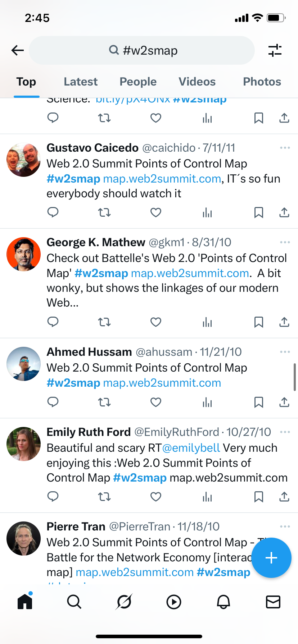View analytics on Ahmed Hussam's tweet
This screenshot has height=644, width=298.
207,402
